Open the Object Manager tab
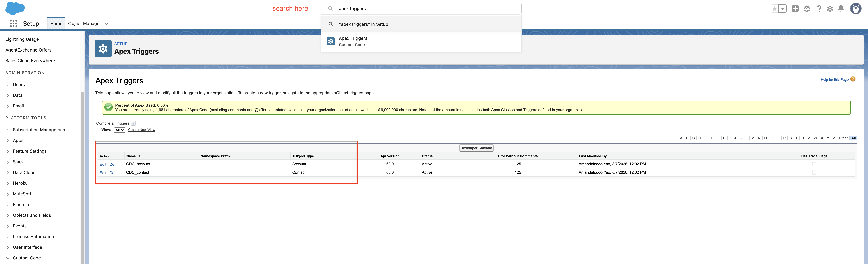 (85, 24)
